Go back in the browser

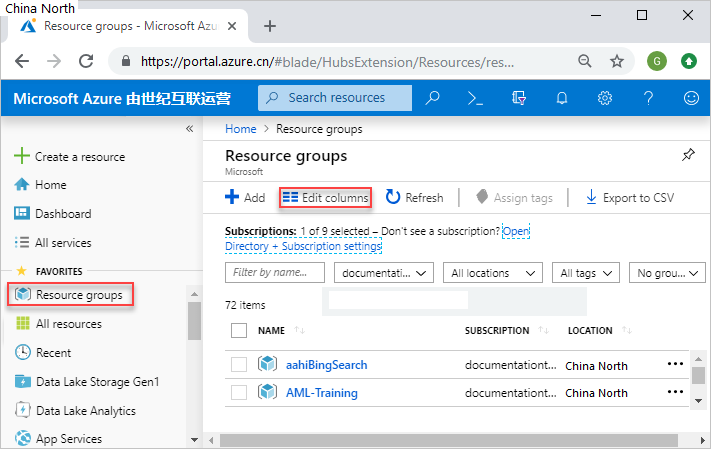(22, 61)
